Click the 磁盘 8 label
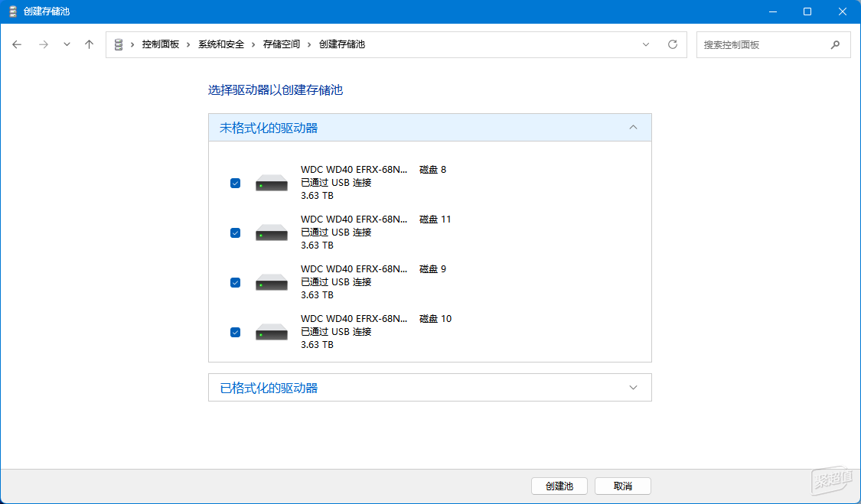 (x=432, y=170)
